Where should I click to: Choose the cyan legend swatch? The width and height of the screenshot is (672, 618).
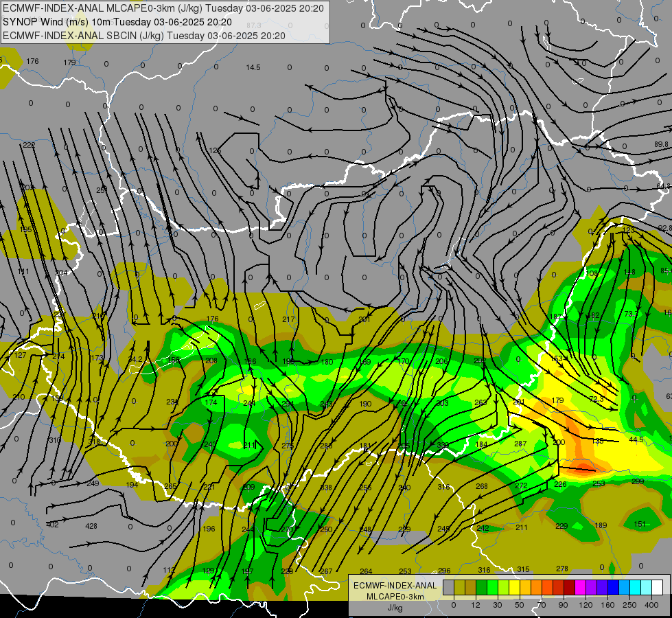click(x=635, y=587)
